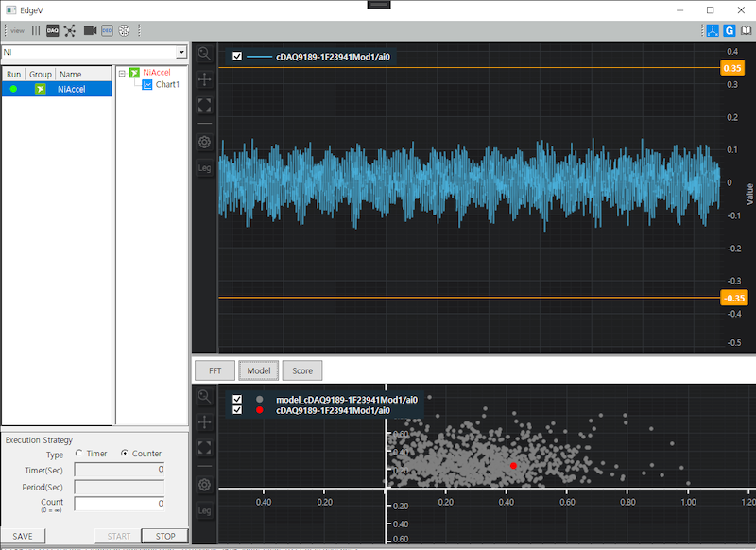Click the DBD toolbar icon

point(109,29)
